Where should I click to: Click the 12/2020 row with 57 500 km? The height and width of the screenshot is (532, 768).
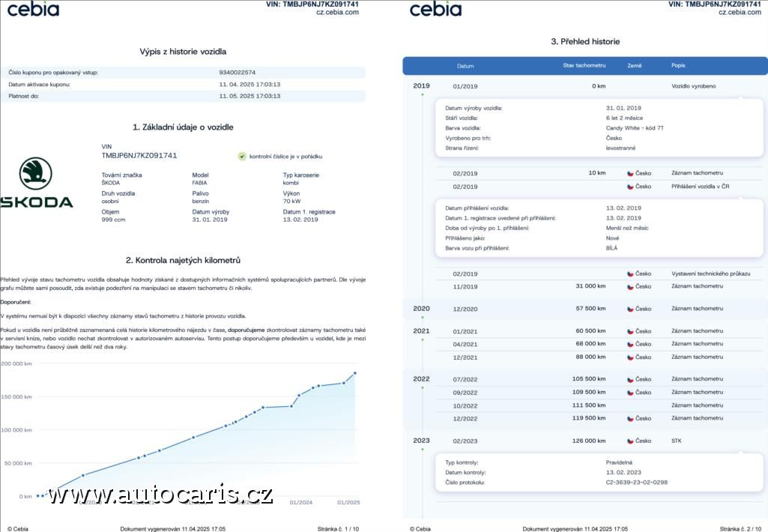click(x=600, y=309)
